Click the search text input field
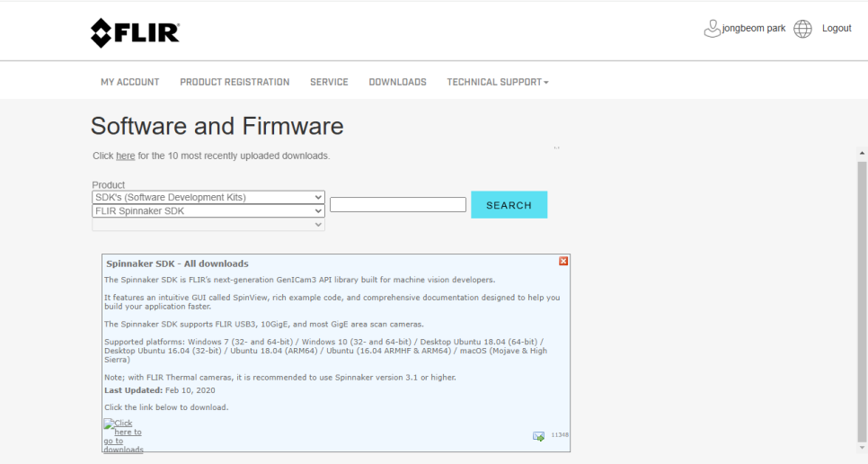Viewport: 868px width, 464px height. point(398,204)
